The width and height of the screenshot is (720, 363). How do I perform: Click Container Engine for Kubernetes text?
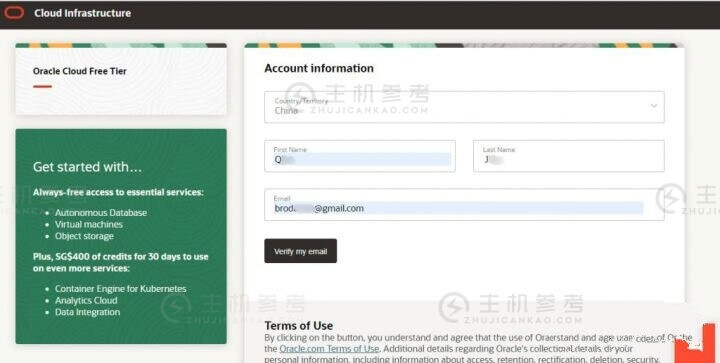(120, 289)
